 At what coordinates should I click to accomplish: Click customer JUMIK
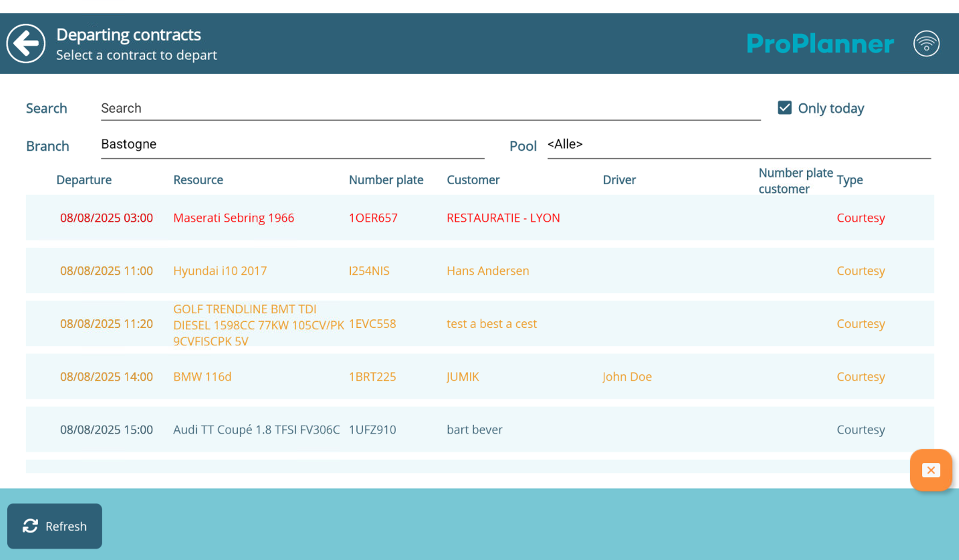[463, 376]
